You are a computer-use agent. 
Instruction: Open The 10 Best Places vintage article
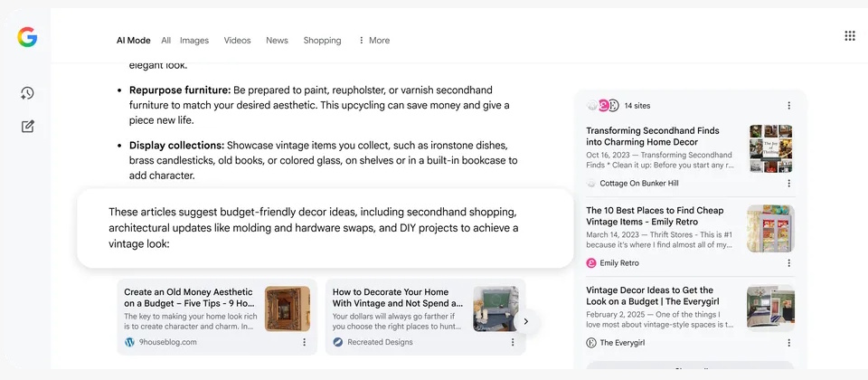[655, 216]
